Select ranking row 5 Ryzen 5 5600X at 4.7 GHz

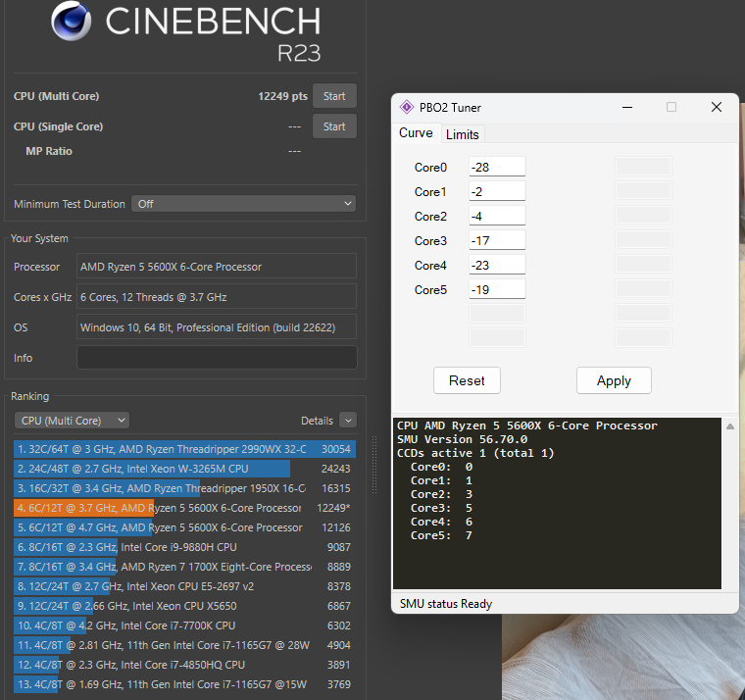click(185, 527)
